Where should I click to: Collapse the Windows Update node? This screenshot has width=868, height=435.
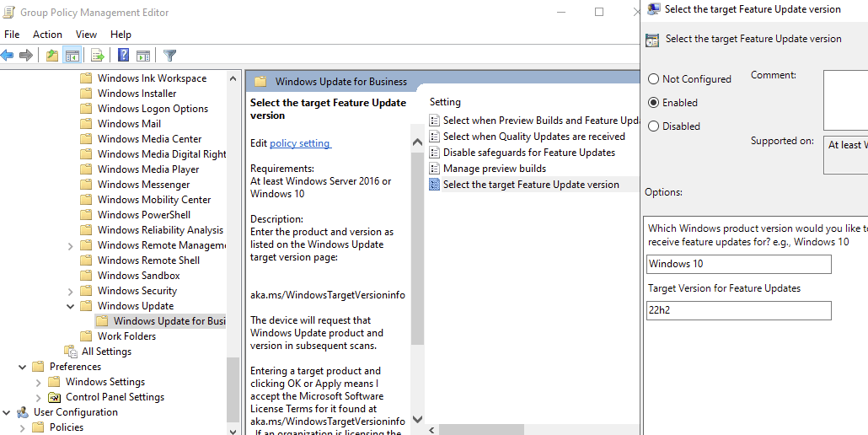tap(70, 305)
